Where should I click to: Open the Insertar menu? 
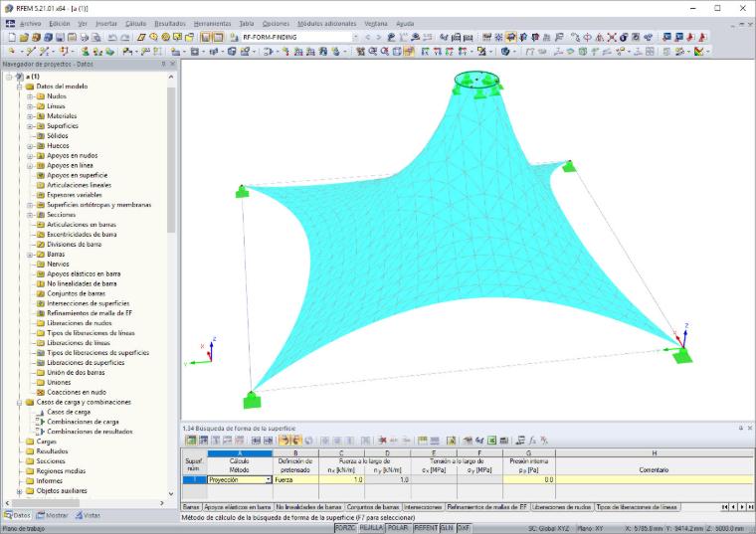click(x=106, y=23)
